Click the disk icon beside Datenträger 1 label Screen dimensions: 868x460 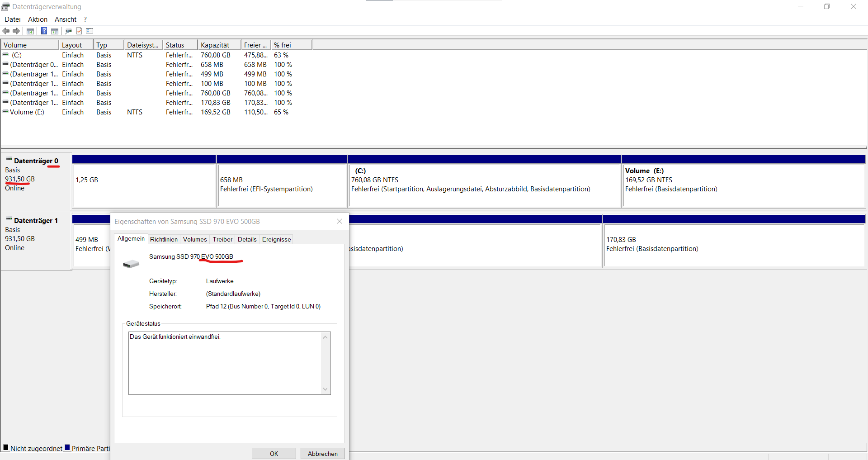[9, 219]
